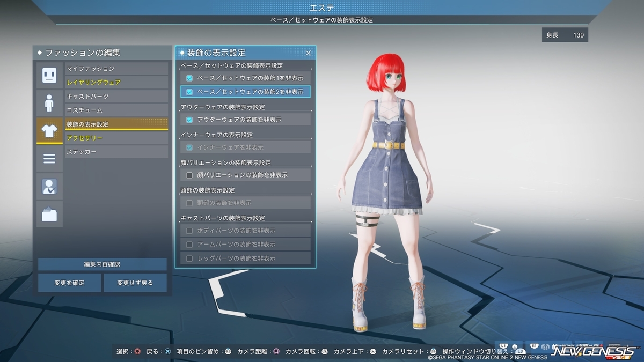644x362 pixels.
Task: Click the character's yellow belt
Action: pyautogui.click(x=389, y=145)
